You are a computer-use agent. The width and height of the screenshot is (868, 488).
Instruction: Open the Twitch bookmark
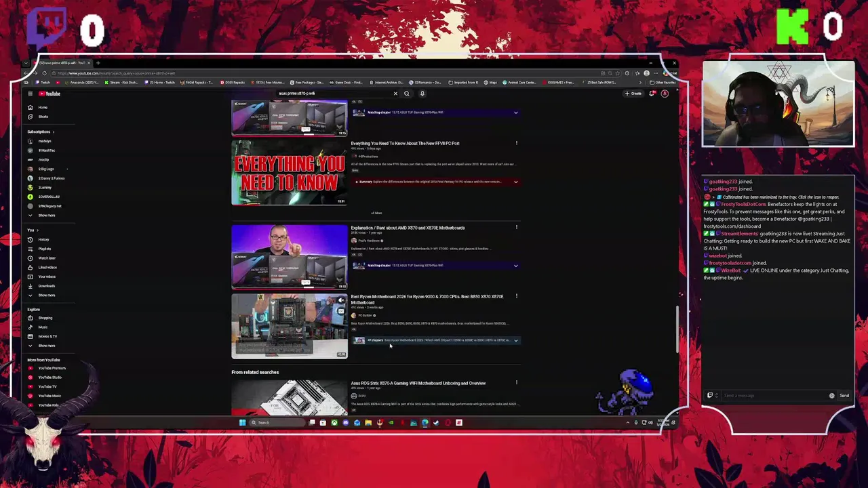[x=43, y=82]
